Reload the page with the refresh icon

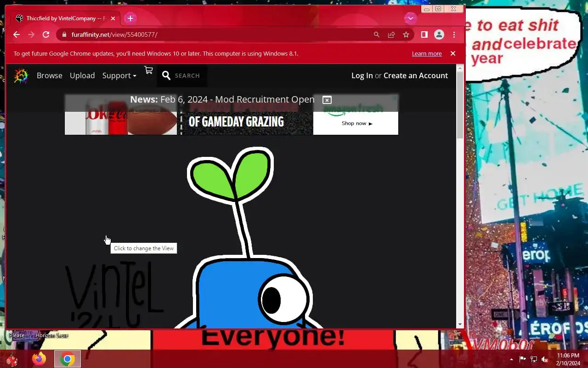pyautogui.click(x=46, y=34)
